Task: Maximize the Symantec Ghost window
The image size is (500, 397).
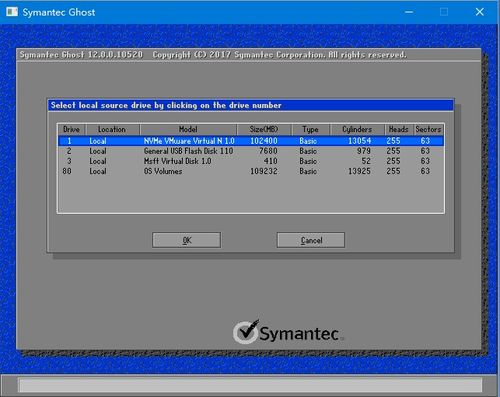Action: 444,12
